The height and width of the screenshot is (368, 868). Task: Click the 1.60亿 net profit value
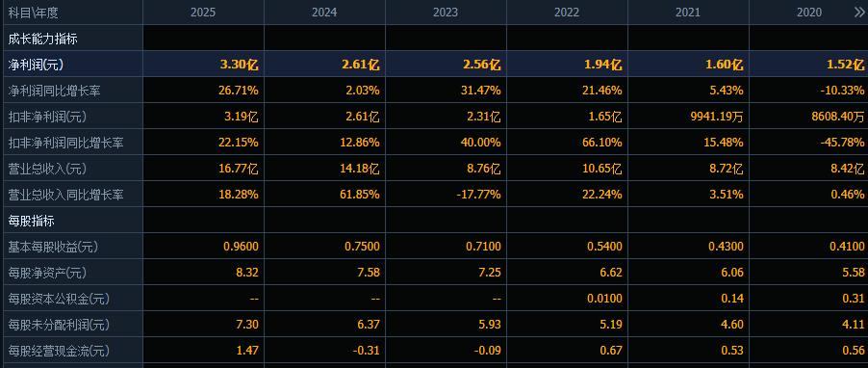tap(724, 65)
